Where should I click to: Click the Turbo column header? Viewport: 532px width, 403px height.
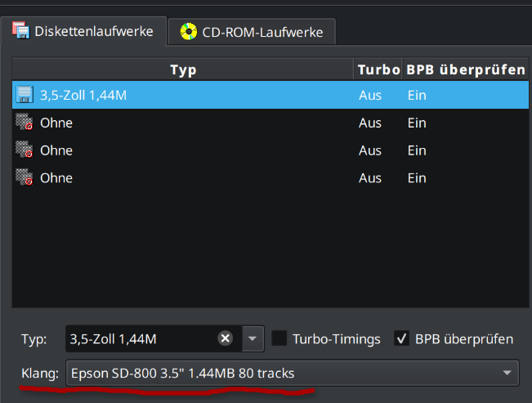[378, 69]
